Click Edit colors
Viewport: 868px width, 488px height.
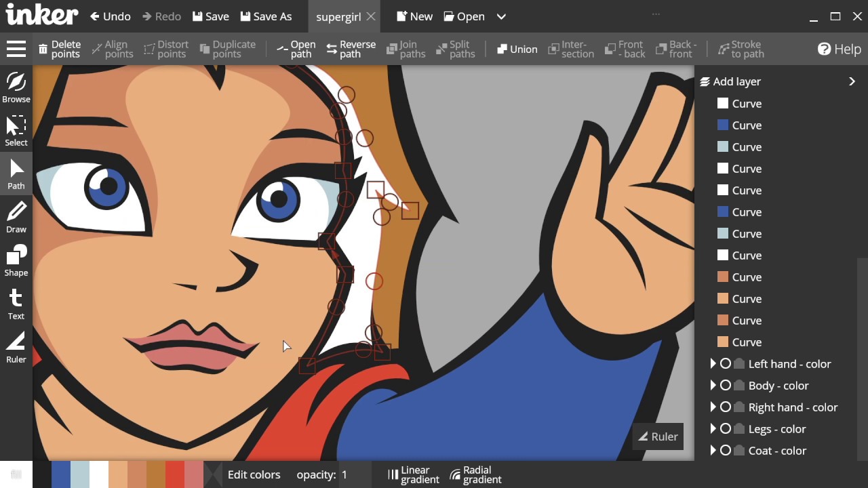coord(254,474)
